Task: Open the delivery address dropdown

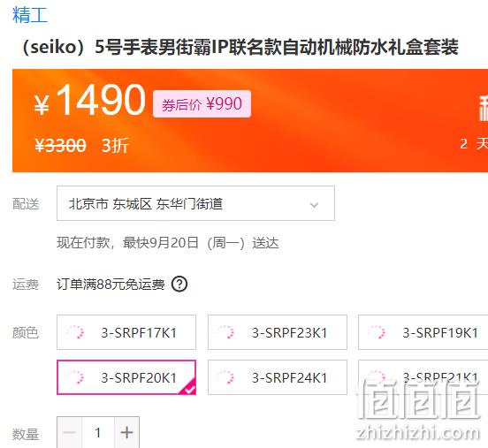Action: 195,203
